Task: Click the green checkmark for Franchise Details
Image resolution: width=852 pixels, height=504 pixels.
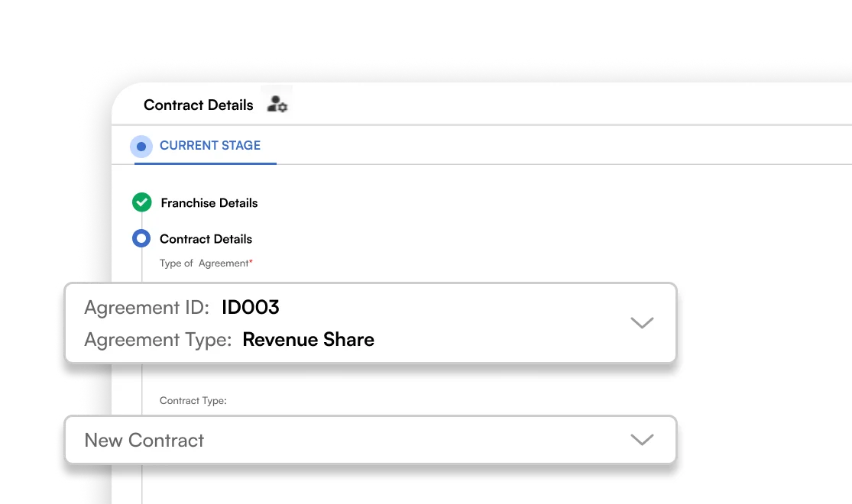Action: pos(142,202)
